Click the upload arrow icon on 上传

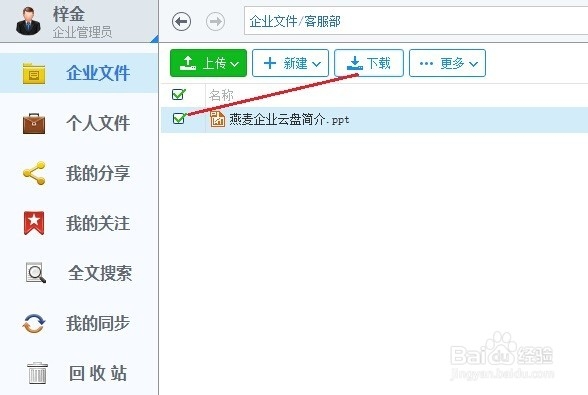tap(188, 63)
